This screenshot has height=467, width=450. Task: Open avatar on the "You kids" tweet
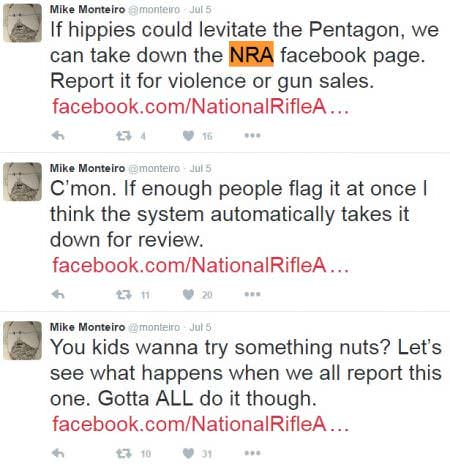click(x=23, y=340)
